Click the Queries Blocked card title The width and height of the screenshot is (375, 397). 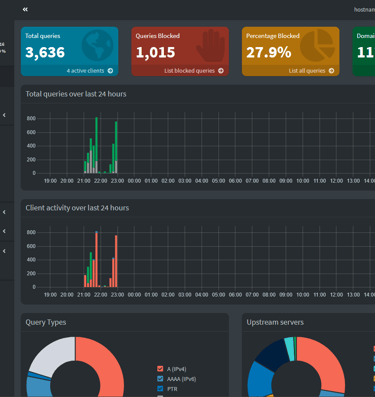click(158, 36)
